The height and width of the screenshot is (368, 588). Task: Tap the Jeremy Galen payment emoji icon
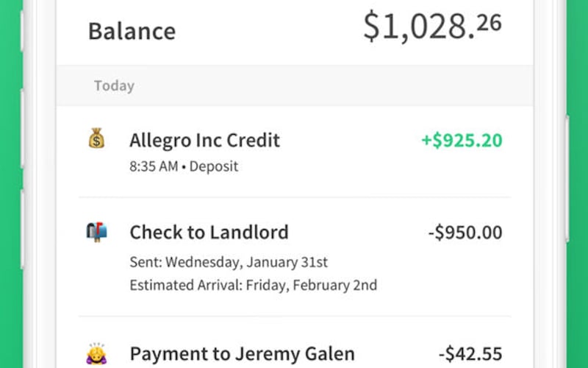(x=96, y=353)
